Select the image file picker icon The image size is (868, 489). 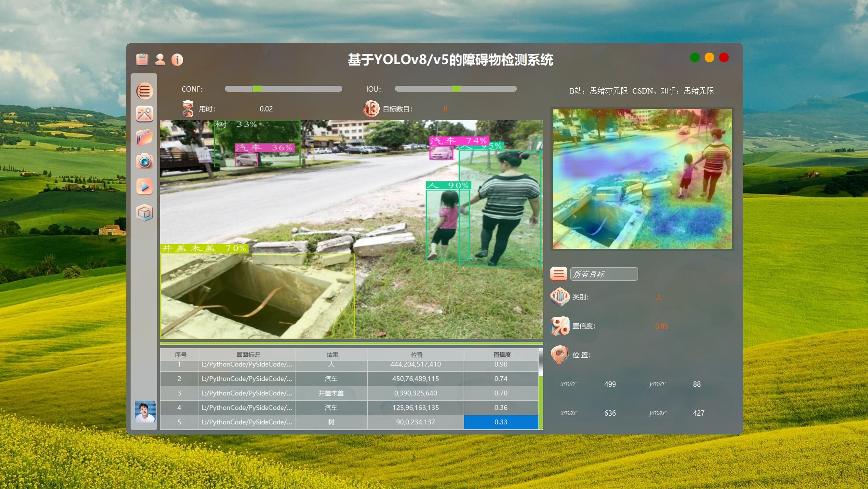(x=145, y=114)
